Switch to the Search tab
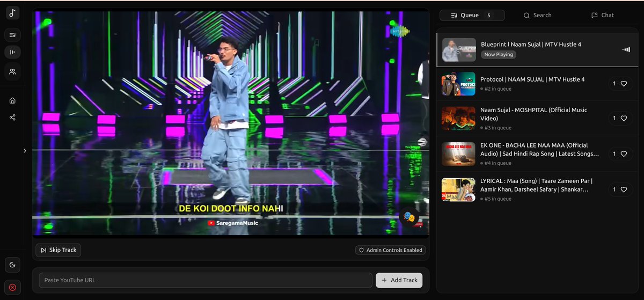 pyautogui.click(x=537, y=16)
